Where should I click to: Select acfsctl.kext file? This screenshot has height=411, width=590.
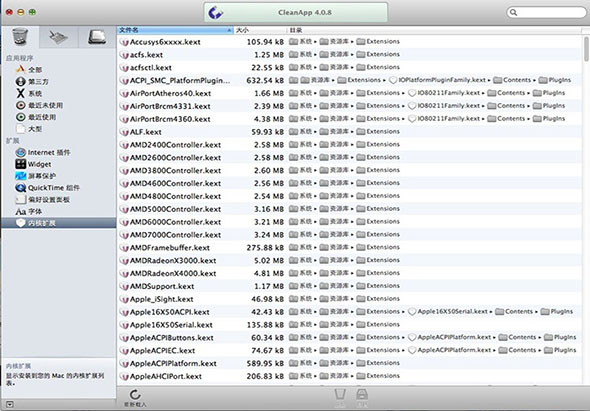151,68
